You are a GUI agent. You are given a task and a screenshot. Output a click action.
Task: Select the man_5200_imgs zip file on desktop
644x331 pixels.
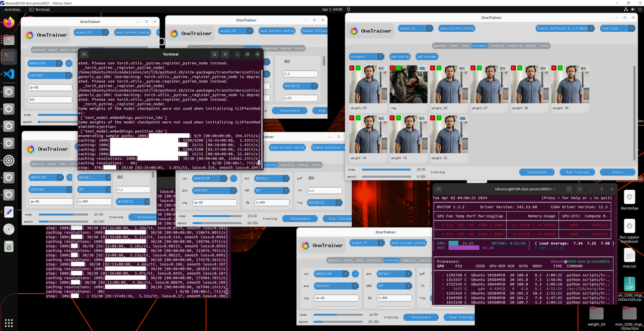click(629, 289)
